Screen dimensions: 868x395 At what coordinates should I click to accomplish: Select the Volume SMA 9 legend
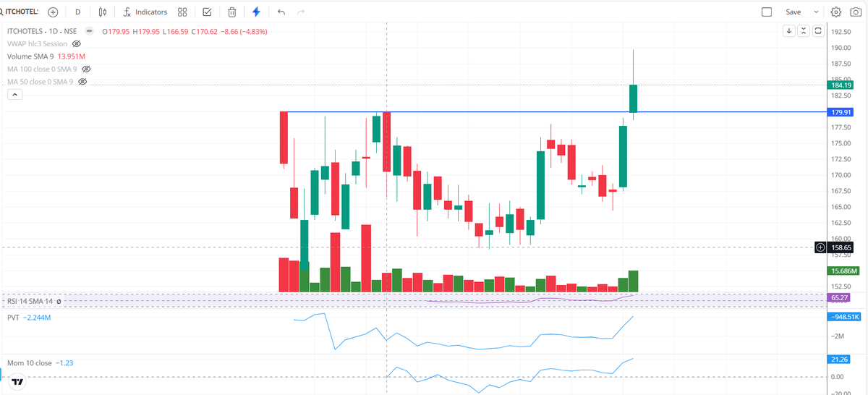(30, 56)
